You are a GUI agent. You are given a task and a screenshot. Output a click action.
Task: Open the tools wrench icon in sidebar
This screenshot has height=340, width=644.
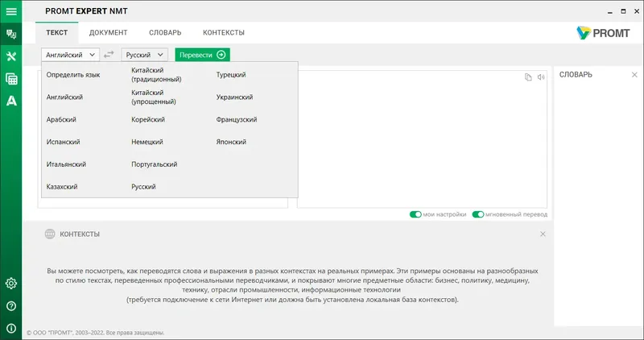tap(11, 56)
